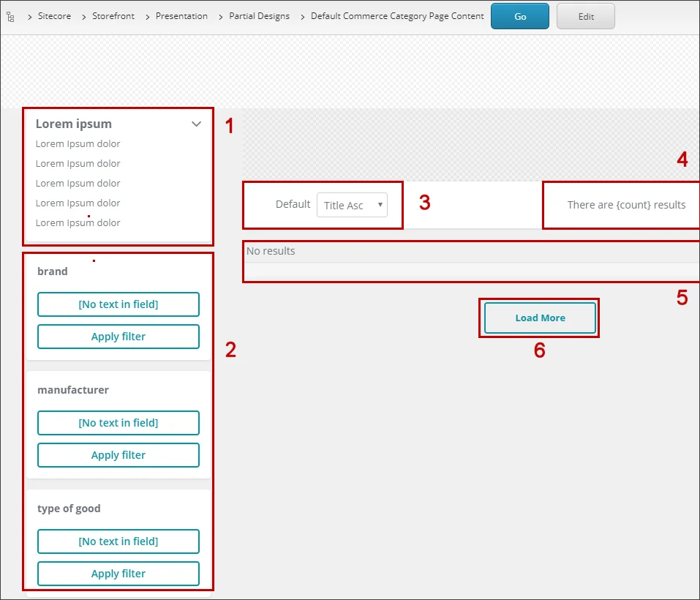
Task: Click the Load More button
Action: coord(540,318)
